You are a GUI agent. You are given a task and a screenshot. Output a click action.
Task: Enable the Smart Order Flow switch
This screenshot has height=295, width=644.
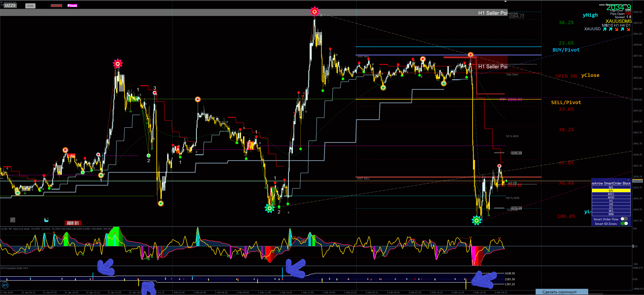(x=624, y=219)
